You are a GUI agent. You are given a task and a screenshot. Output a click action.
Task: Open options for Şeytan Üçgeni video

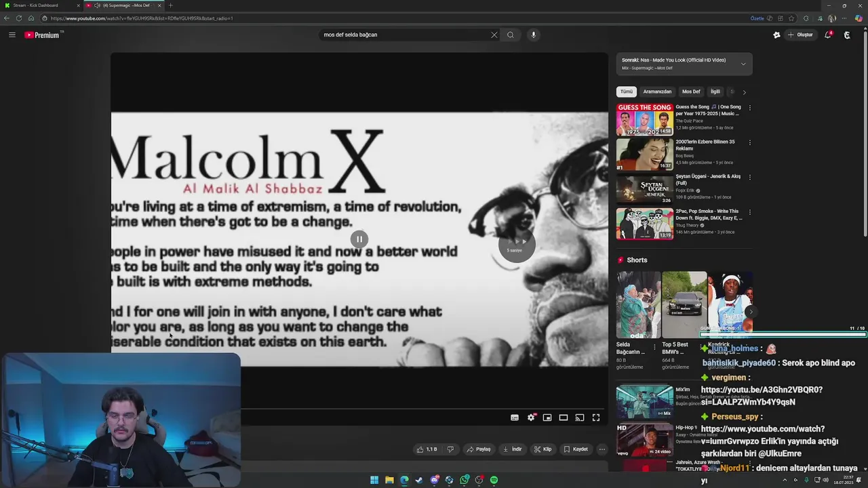pos(749,177)
